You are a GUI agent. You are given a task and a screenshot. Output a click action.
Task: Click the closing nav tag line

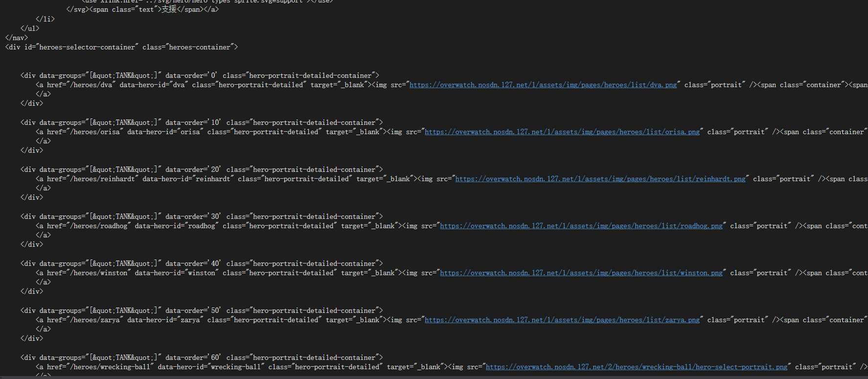17,38
